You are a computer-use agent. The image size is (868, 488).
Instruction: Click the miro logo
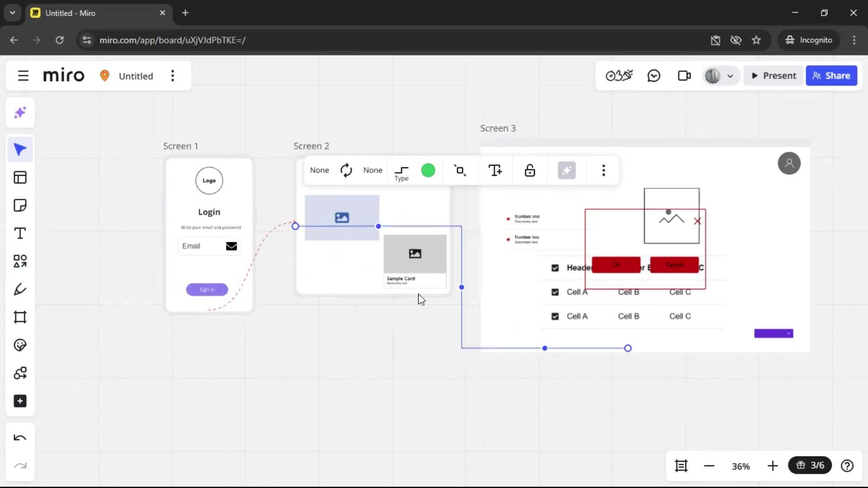(x=64, y=75)
